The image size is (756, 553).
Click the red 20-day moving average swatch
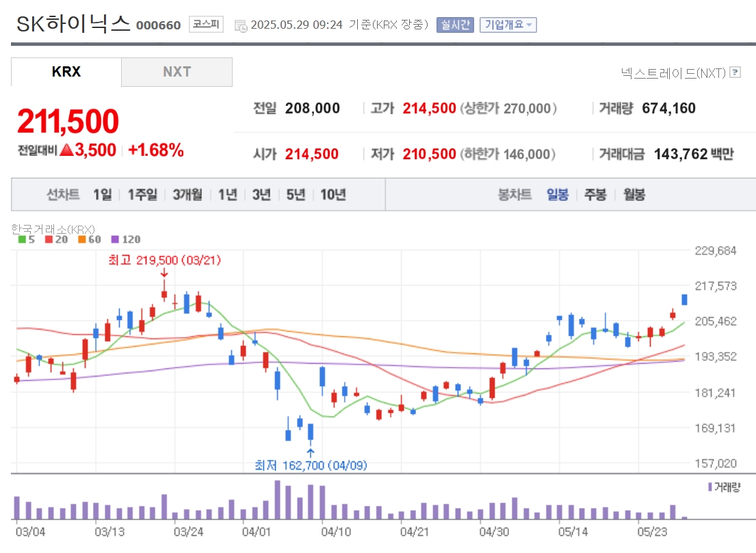pos(49,239)
